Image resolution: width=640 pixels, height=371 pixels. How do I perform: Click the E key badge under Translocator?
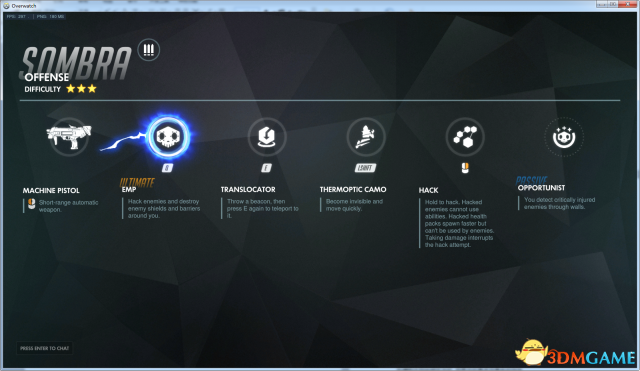(x=267, y=168)
